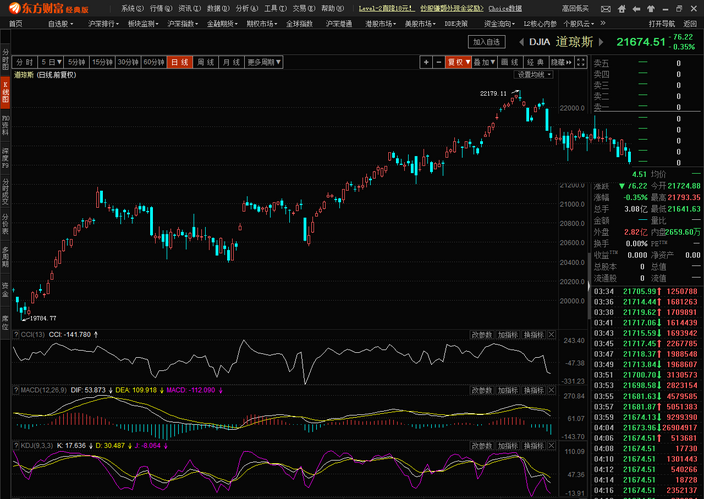
Task: Open the 行情(Q) menu
Action: click(x=161, y=9)
